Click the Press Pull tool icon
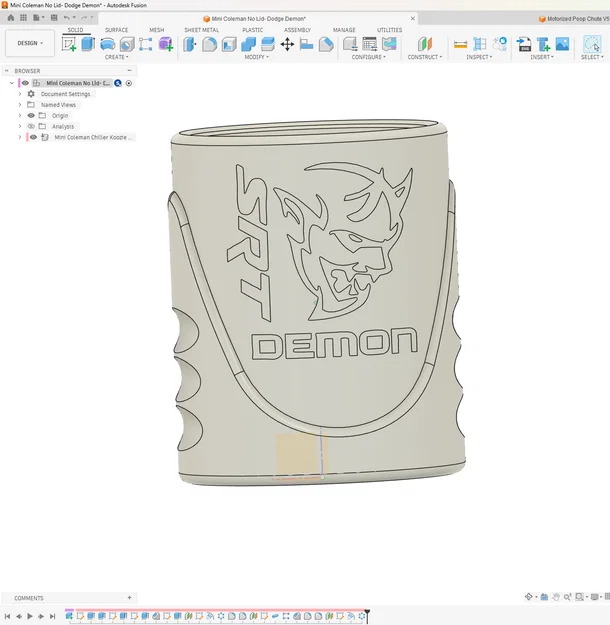Viewport: 610px width, 625px height. [190, 44]
